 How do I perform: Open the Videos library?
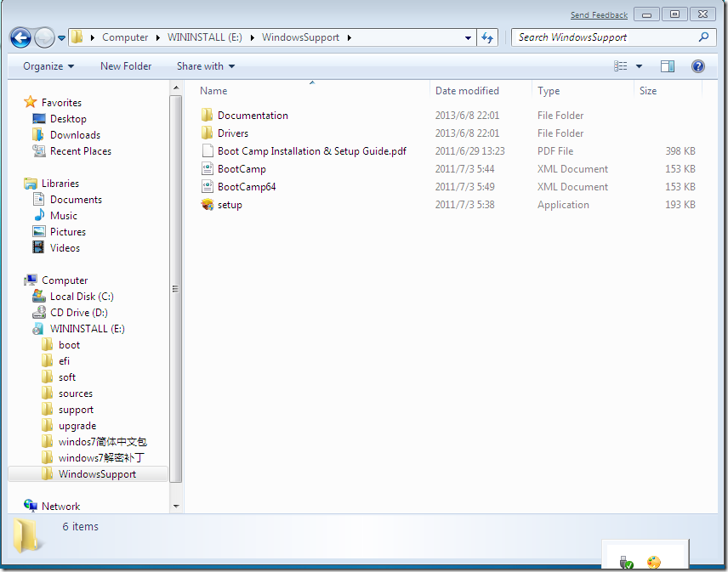point(65,248)
